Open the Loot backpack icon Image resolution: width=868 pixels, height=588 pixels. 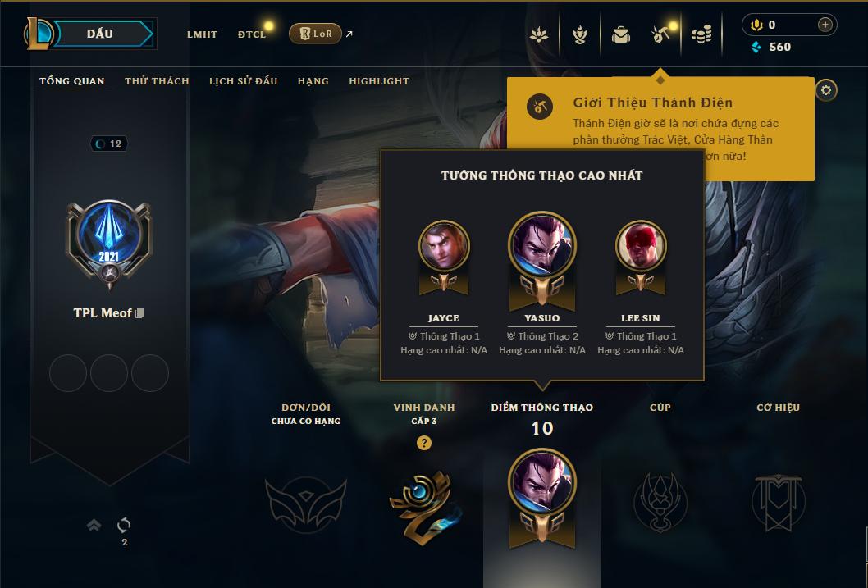[620, 35]
